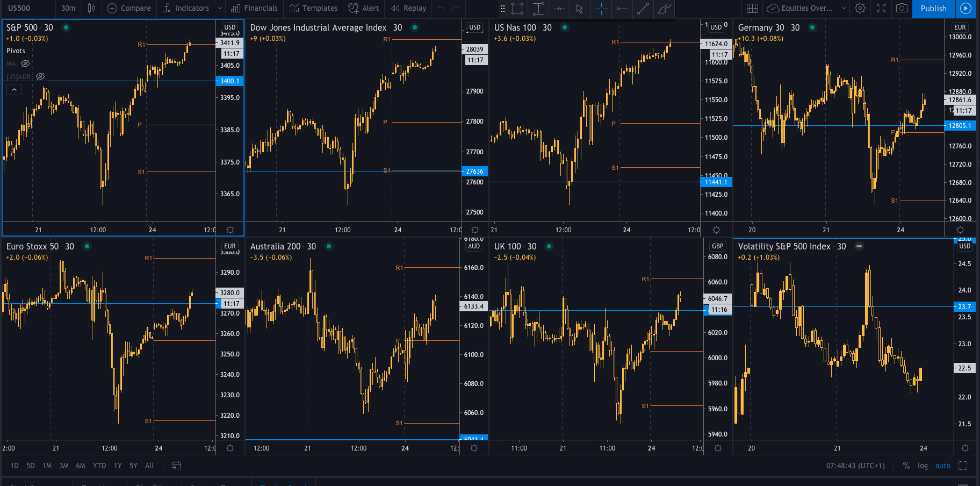
Task: Open Dow Jones chart axis settings gear
Action: coord(475,230)
